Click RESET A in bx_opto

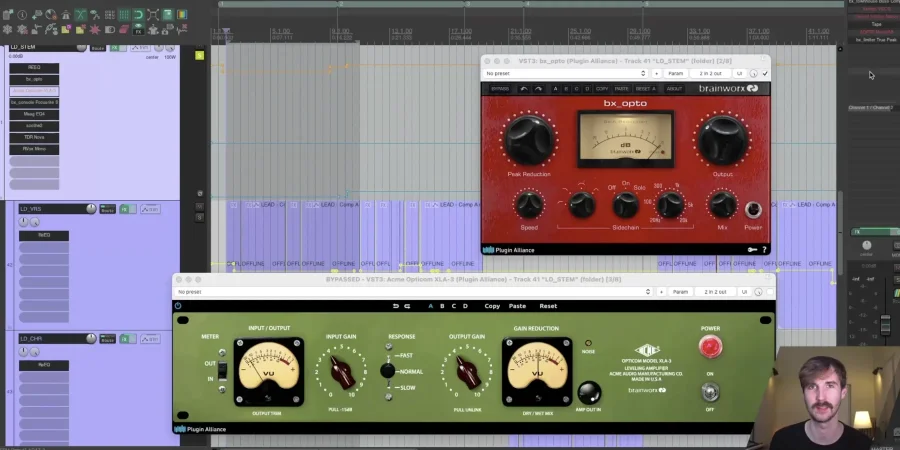click(646, 89)
